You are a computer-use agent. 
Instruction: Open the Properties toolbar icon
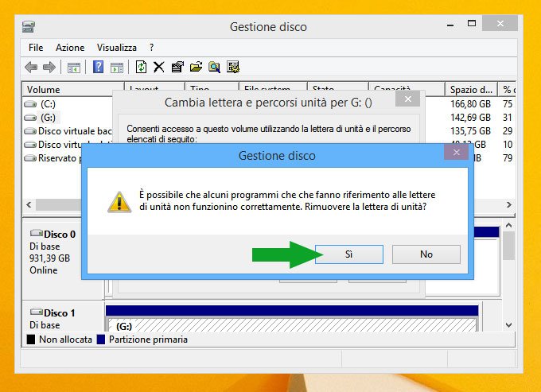pyautogui.click(x=177, y=67)
